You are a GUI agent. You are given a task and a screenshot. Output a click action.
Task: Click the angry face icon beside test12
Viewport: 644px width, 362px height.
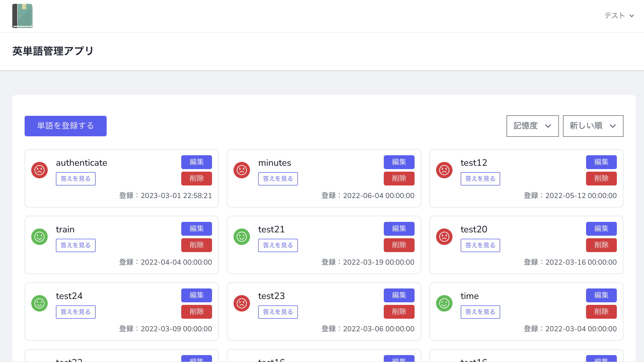pyautogui.click(x=444, y=170)
